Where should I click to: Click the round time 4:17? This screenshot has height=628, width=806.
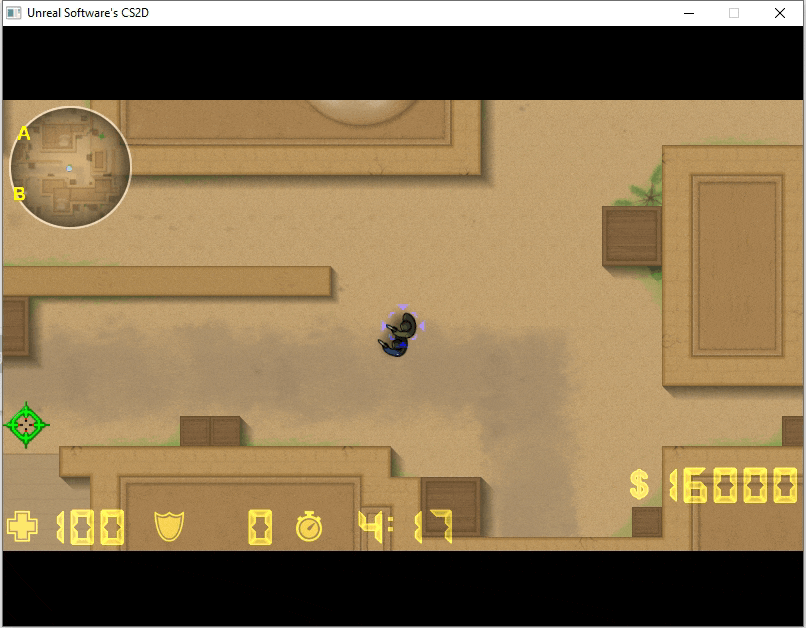tap(406, 526)
